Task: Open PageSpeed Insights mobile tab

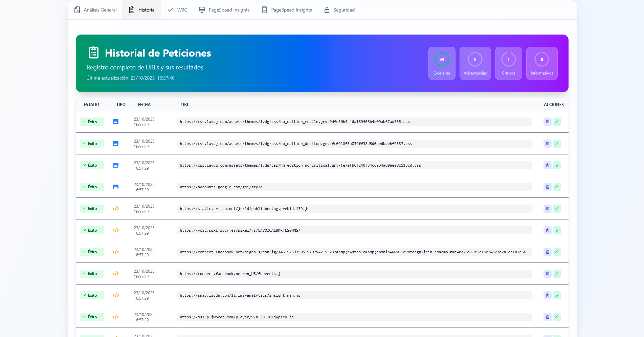Action: click(x=287, y=10)
